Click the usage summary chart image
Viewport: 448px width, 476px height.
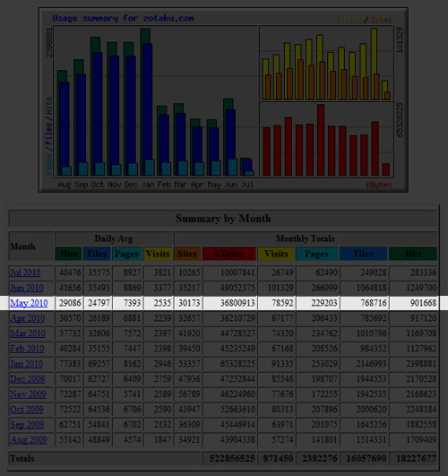click(x=223, y=100)
